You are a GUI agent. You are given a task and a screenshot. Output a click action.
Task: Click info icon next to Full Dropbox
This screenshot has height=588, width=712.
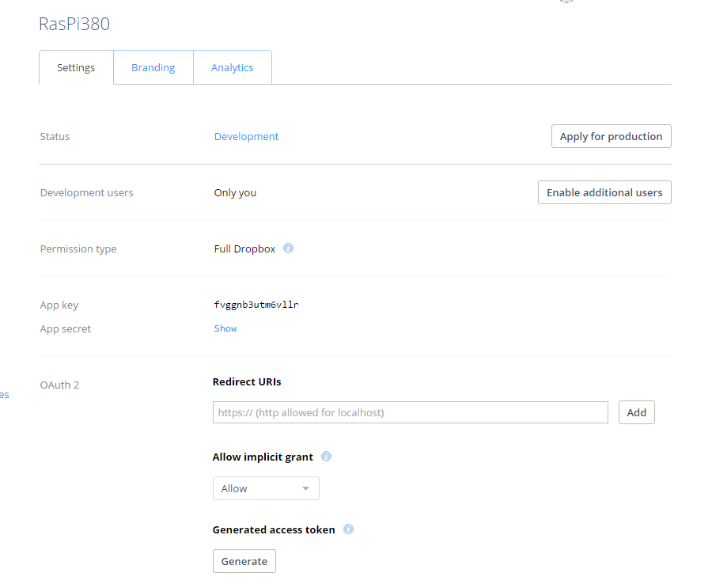point(289,248)
